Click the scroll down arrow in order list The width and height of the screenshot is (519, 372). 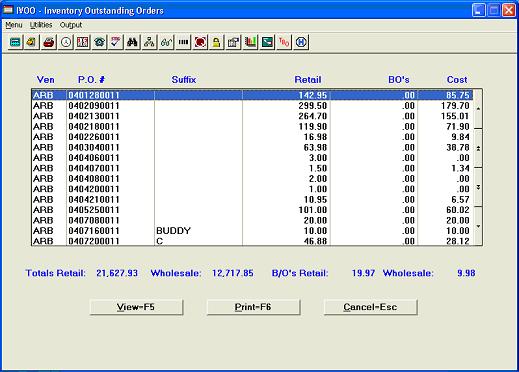pyautogui.click(x=478, y=226)
